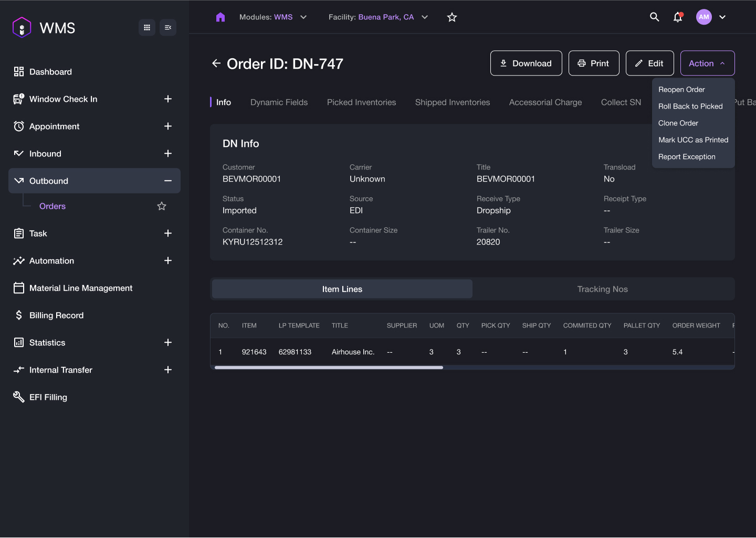
Task: Open the user account chevron menu
Action: (x=722, y=17)
